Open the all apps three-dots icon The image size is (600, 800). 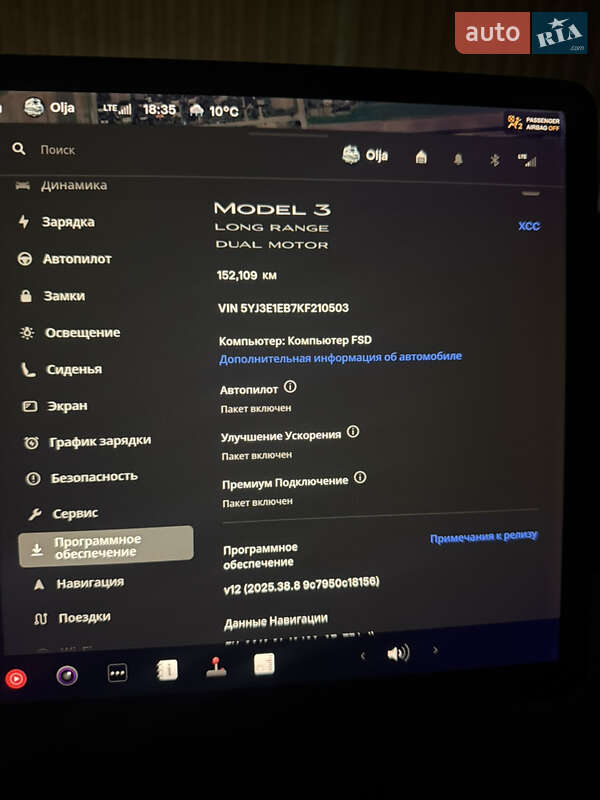[117, 673]
